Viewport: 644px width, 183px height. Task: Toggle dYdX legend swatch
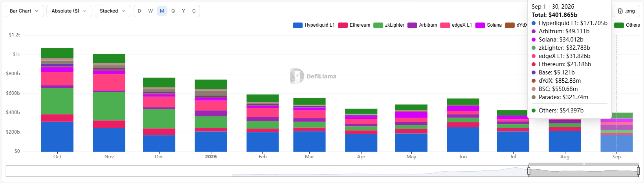[x=510, y=25]
